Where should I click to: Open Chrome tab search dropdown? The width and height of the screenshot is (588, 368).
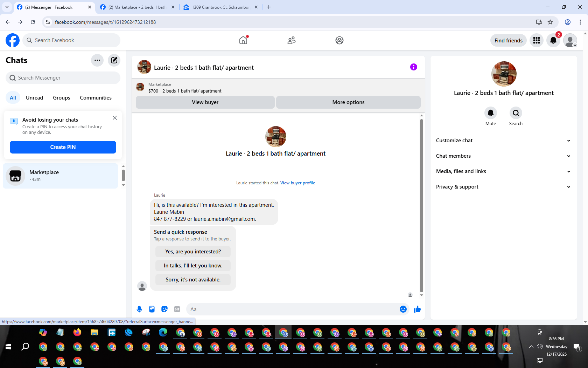tap(7, 7)
